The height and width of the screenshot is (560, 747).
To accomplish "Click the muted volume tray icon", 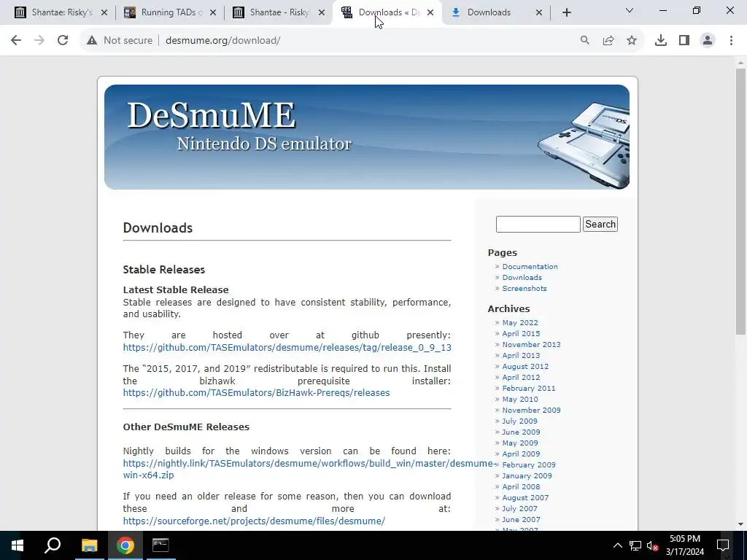I will point(653,545).
